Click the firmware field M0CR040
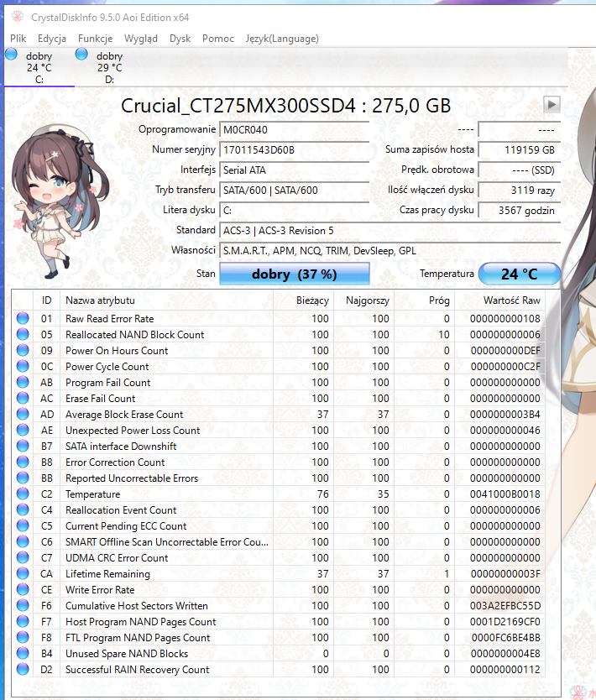 tap(294, 130)
